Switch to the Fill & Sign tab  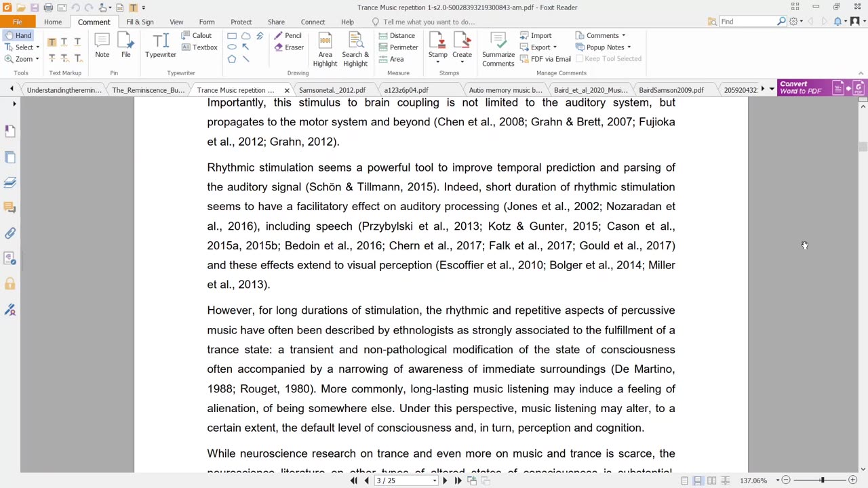tap(140, 22)
